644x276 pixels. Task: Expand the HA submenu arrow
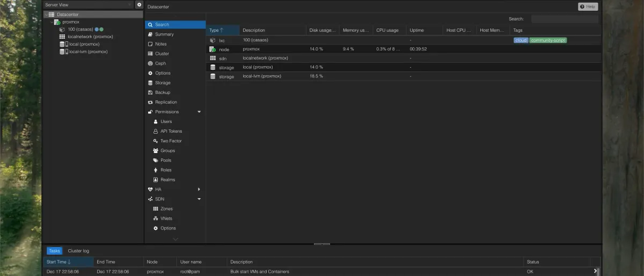coord(199,189)
